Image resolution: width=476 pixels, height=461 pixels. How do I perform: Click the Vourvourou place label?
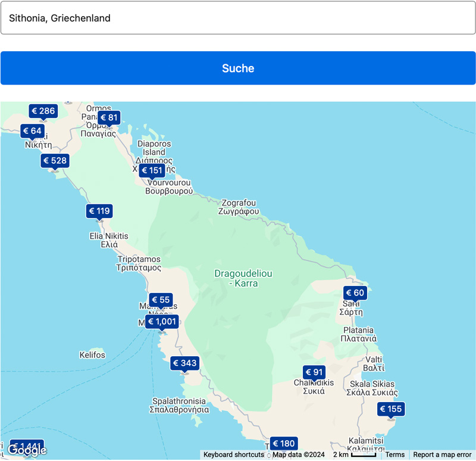pos(169,187)
